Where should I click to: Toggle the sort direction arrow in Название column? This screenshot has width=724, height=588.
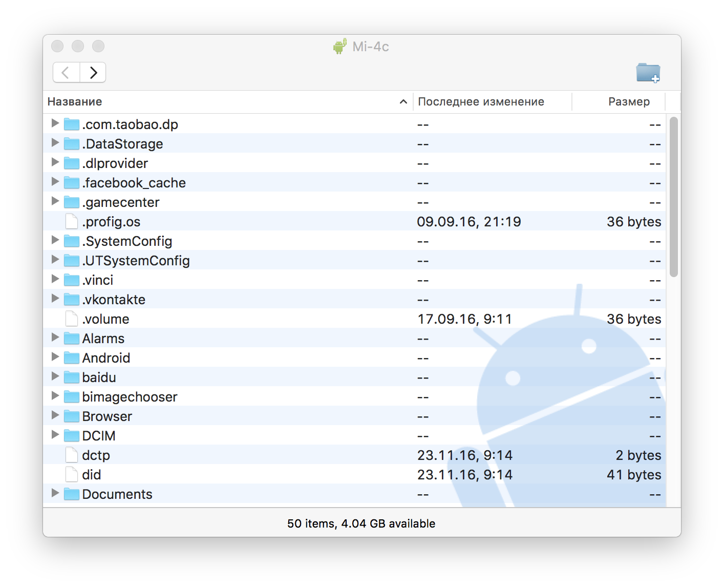(403, 102)
